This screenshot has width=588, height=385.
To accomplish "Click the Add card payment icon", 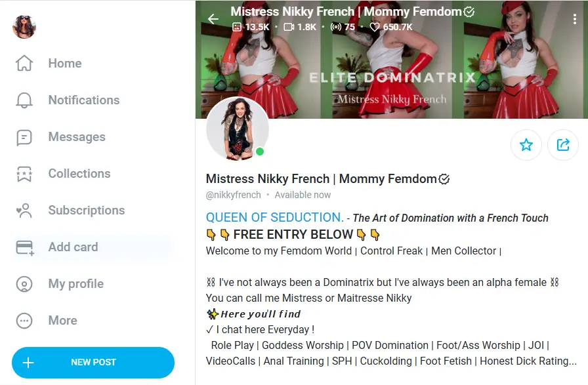I will 25,247.
